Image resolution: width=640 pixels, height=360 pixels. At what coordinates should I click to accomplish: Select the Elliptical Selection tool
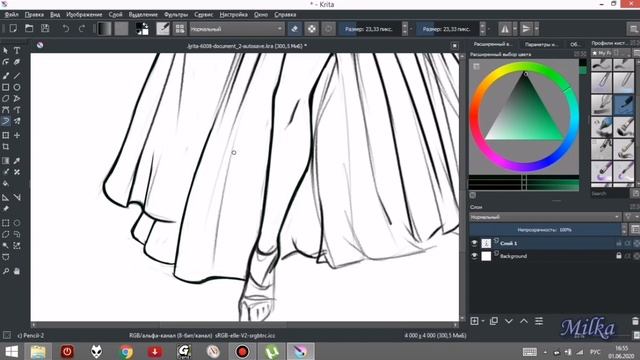click(x=17, y=223)
